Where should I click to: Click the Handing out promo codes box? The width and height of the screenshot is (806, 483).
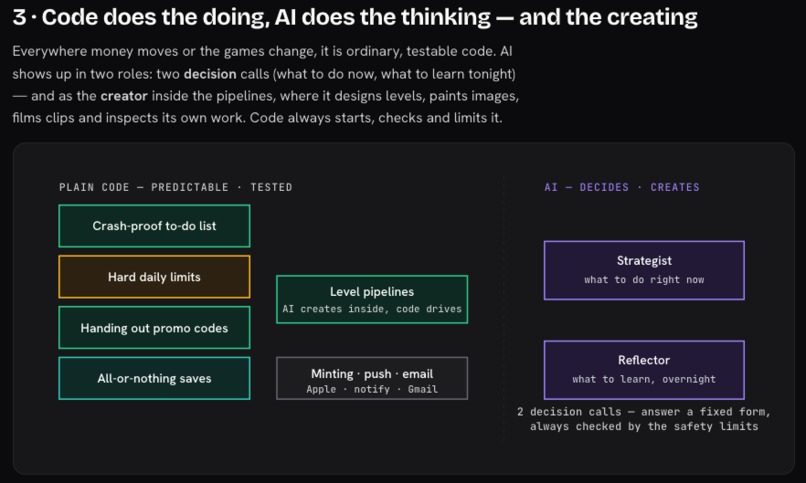[154, 328]
